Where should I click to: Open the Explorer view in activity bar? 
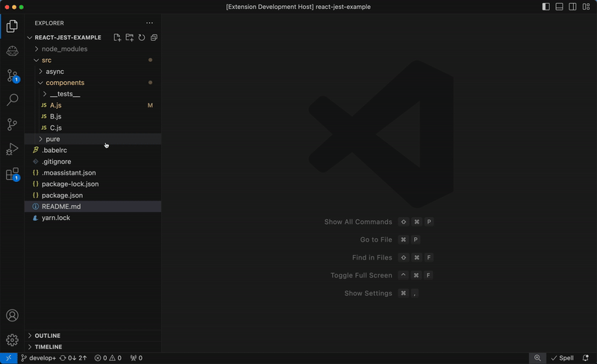point(12,26)
